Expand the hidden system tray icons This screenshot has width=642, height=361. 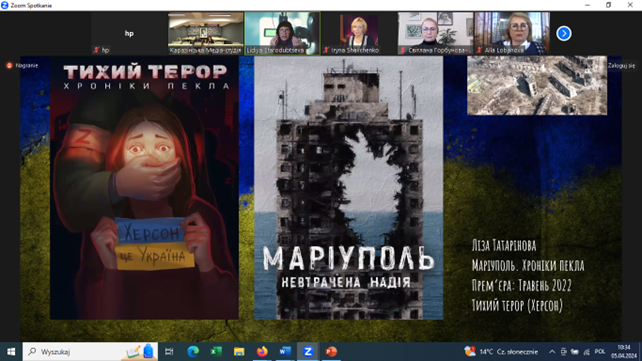point(552,352)
